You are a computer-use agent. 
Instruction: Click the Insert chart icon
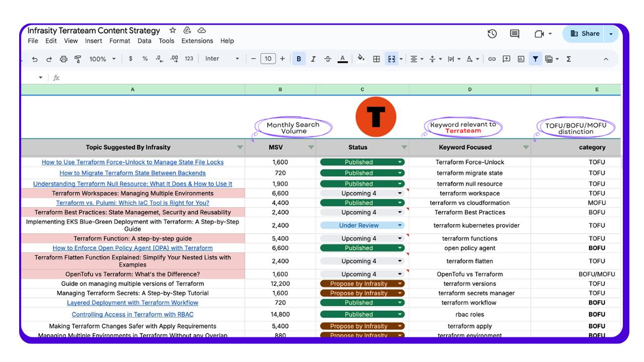click(x=521, y=59)
